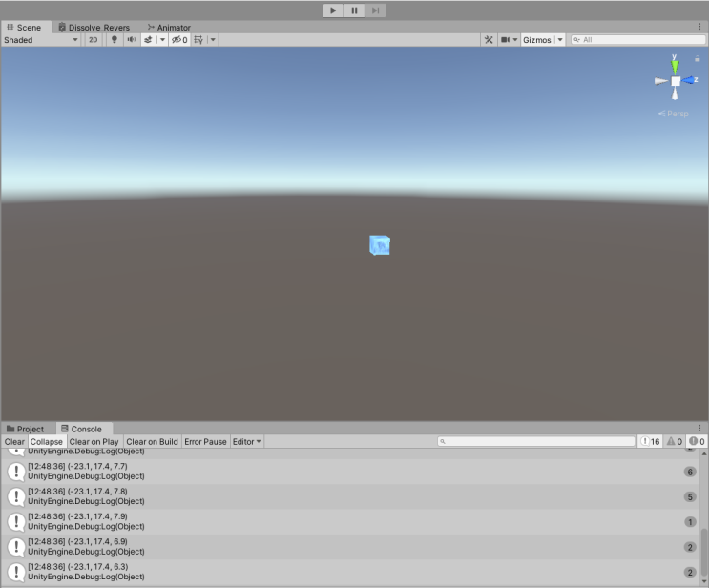Viewport: 709px width, 588px height.
Task: Click the green Y axis gizmo cone
Action: [x=675, y=66]
